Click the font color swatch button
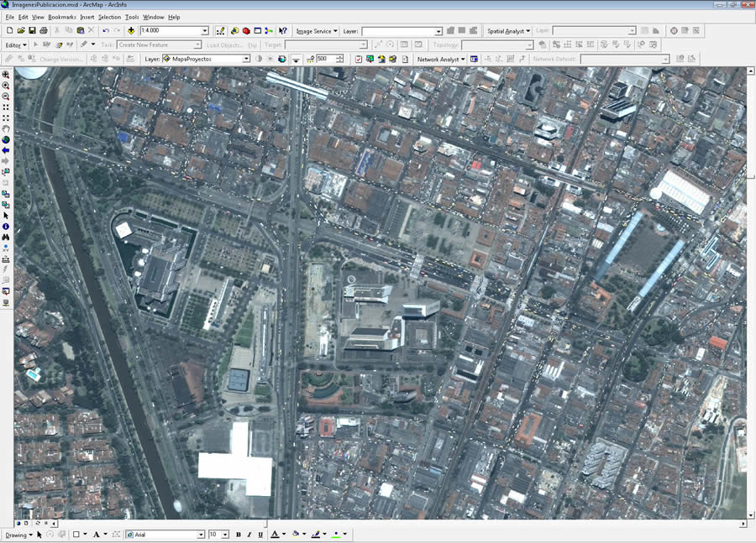756x543 pixels. [276, 535]
